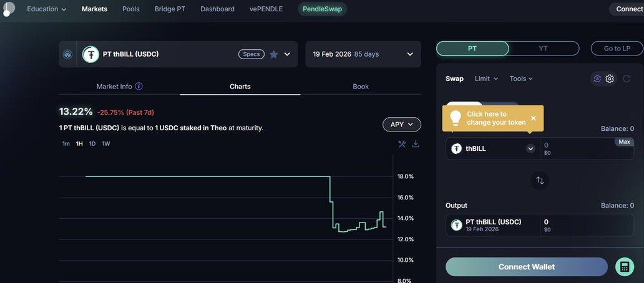Open the calculator tool icon

coord(624,267)
